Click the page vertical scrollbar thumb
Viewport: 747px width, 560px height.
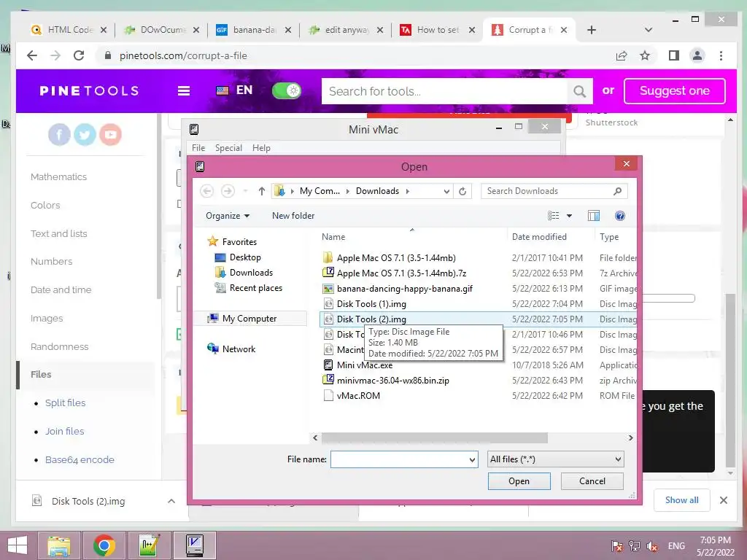730,380
